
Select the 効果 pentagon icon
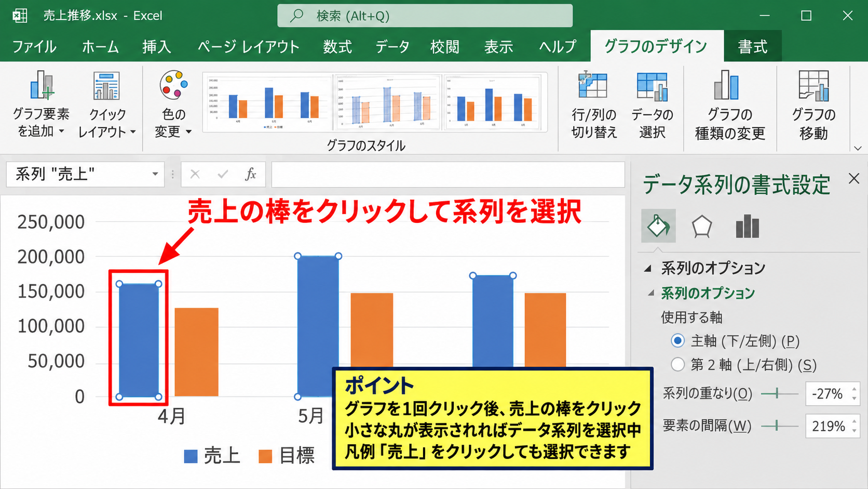702,227
